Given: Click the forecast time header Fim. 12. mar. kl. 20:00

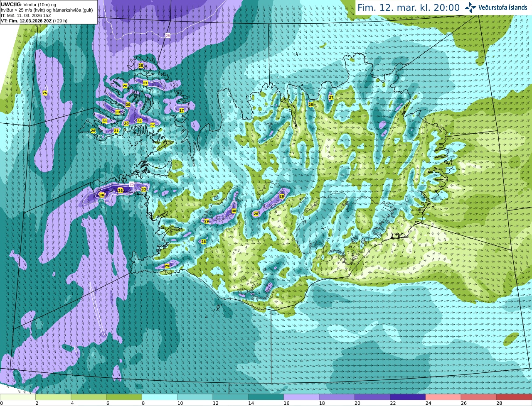Looking at the screenshot, I should point(409,8).
